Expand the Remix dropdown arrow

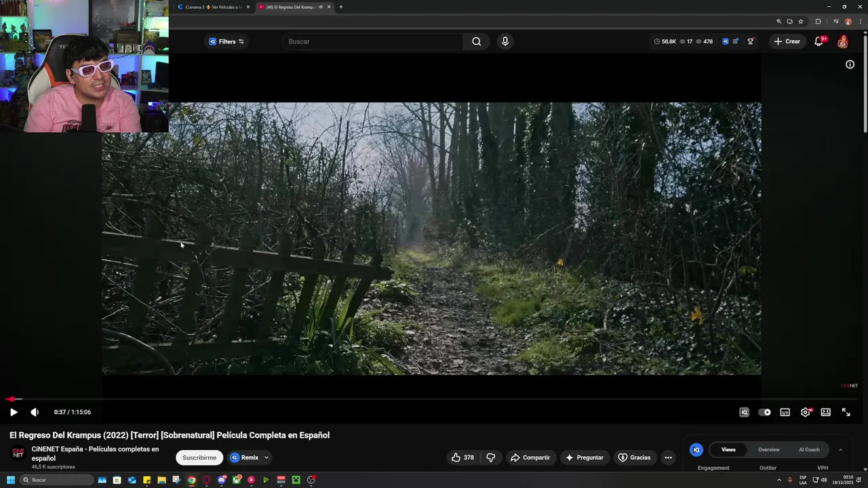pyautogui.click(x=267, y=457)
